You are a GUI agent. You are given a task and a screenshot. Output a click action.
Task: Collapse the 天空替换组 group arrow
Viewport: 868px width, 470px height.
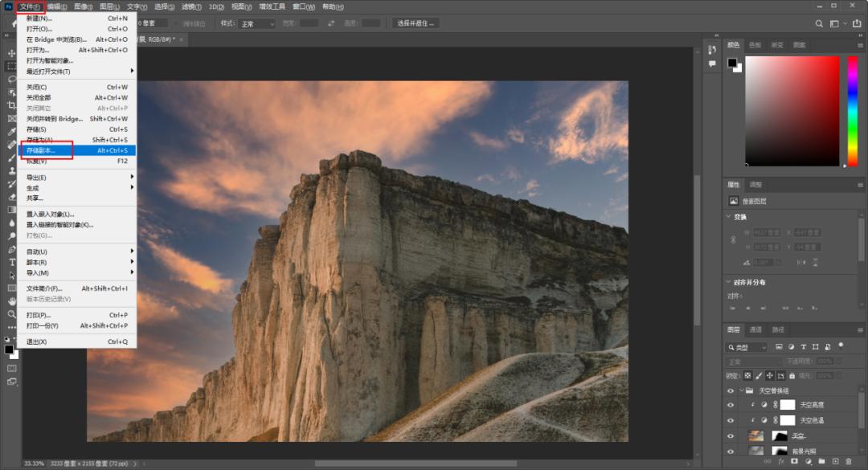[x=741, y=390]
